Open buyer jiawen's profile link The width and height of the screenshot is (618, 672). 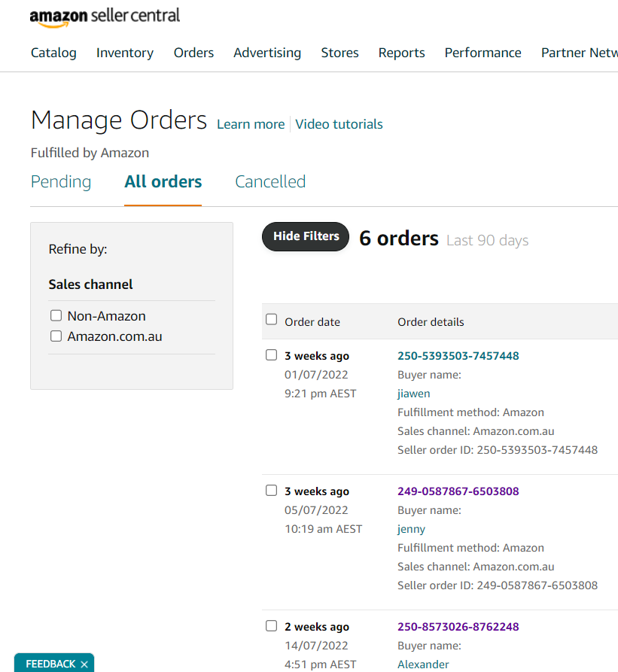click(414, 394)
